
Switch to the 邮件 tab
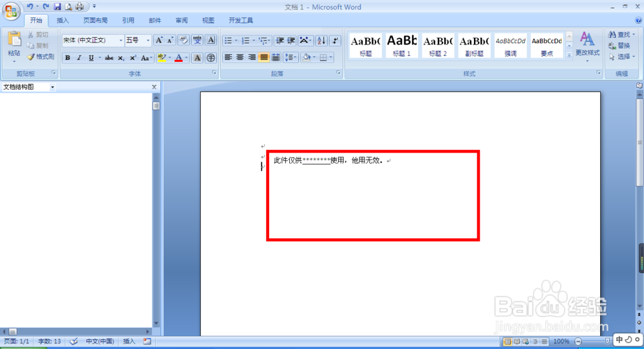(x=155, y=20)
